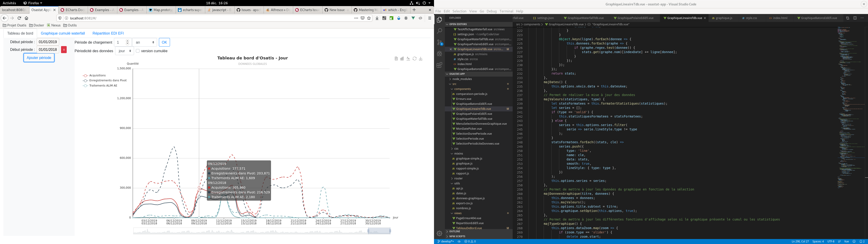The height and width of the screenshot is (244, 868).
Task: Expand the node_modules folder
Action: 462,79
